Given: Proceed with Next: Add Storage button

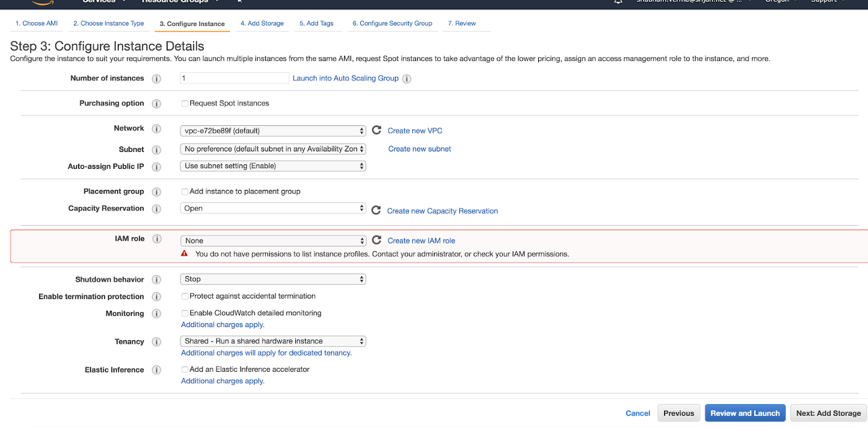Looking at the screenshot, I should (x=828, y=413).
